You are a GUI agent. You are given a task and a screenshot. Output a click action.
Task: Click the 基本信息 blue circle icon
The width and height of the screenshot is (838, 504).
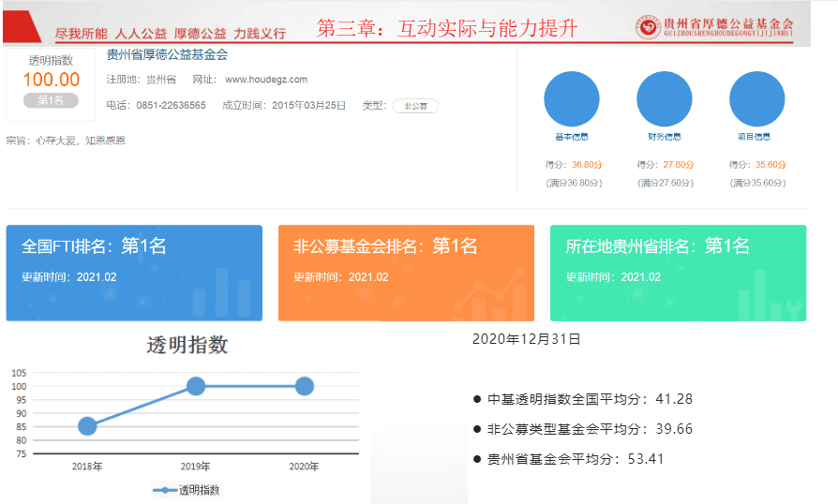pos(571,99)
